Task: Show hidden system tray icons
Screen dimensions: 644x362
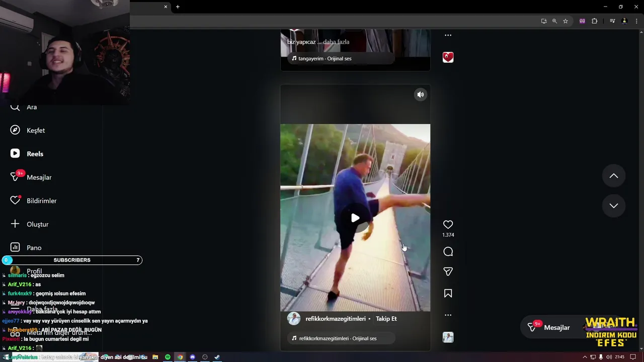Action: coord(585,357)
